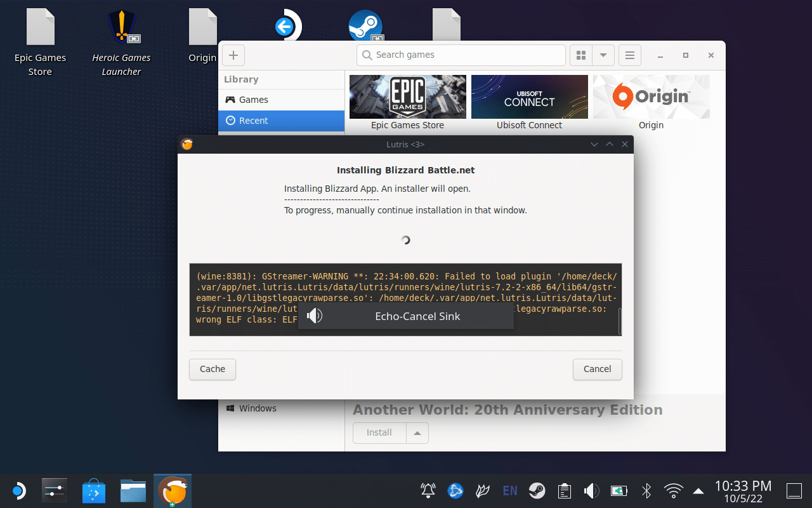Select Windows in the Lutris sidebar
812x508 pixels.
tap(281, 408)
